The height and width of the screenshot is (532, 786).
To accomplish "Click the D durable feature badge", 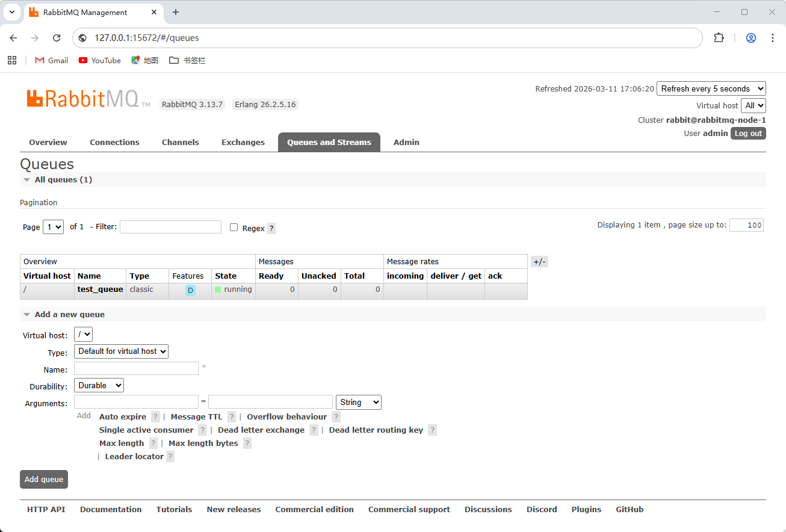I will 190,291.
